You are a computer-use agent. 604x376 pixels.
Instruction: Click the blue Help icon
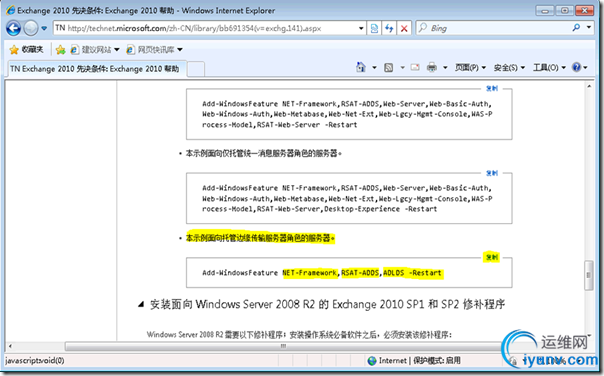577,67
